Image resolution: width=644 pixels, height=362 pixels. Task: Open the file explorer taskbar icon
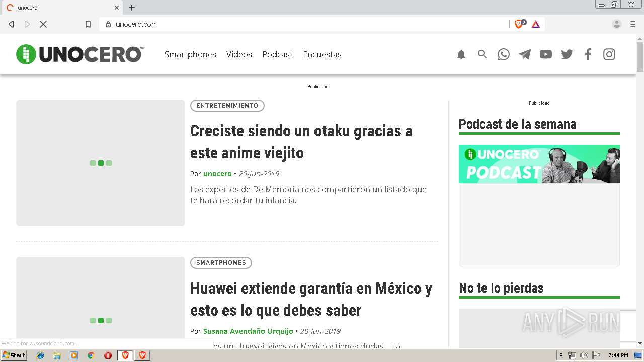click(x=57, y=355)
